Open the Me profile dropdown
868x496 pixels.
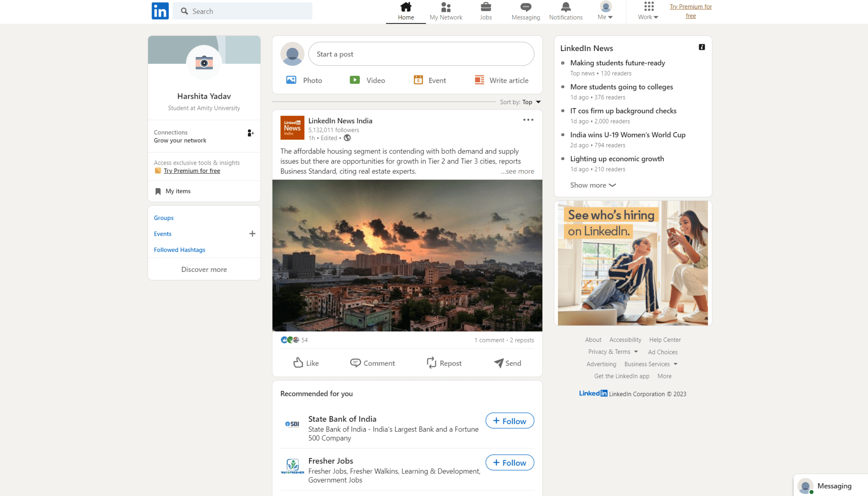pos(605,11)
